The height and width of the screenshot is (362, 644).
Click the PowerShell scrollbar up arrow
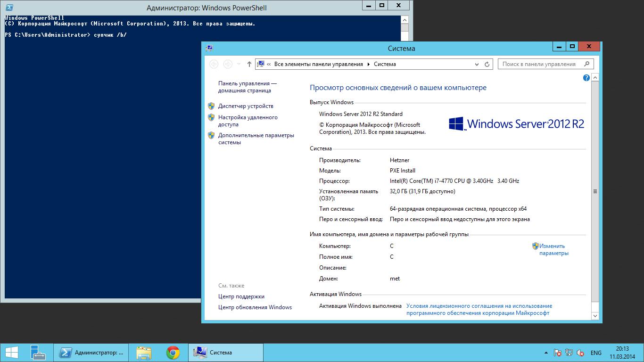pyautogui.click(x=405, y=20)
